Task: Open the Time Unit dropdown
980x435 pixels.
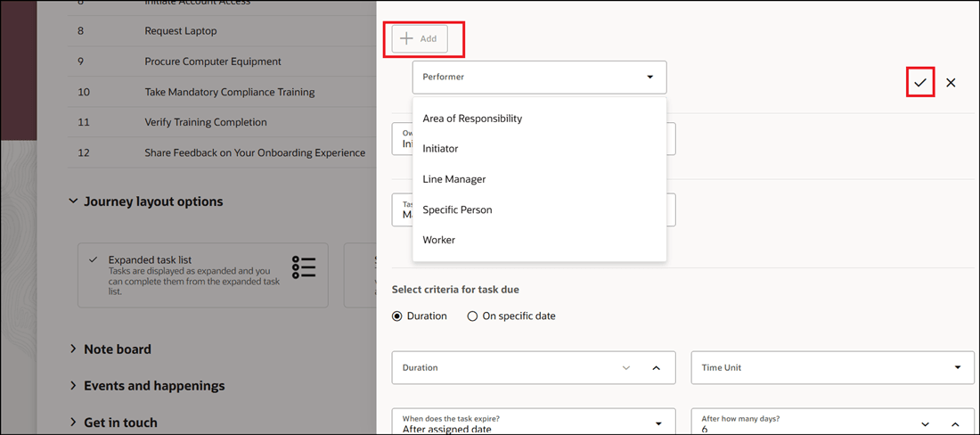Action: 832,367
